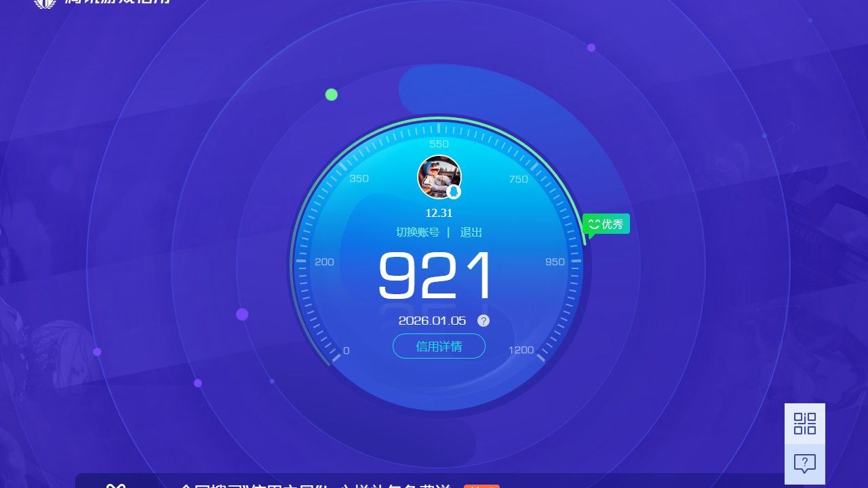
Task: Click the smiley face in the 优秀 badge
Action: [x=593, y=224]
